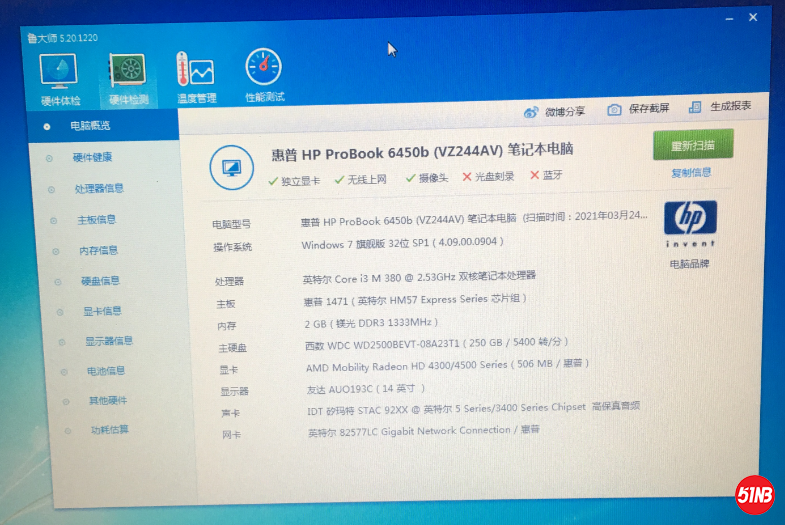Open 电池信息 battery info sidebar item
This screenshot has height=525, width=785.
click(105, 371)
